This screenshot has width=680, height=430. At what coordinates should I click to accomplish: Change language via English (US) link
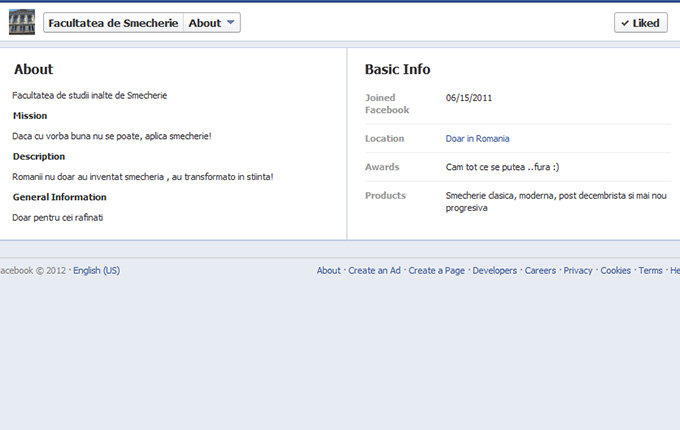(96, 271)
